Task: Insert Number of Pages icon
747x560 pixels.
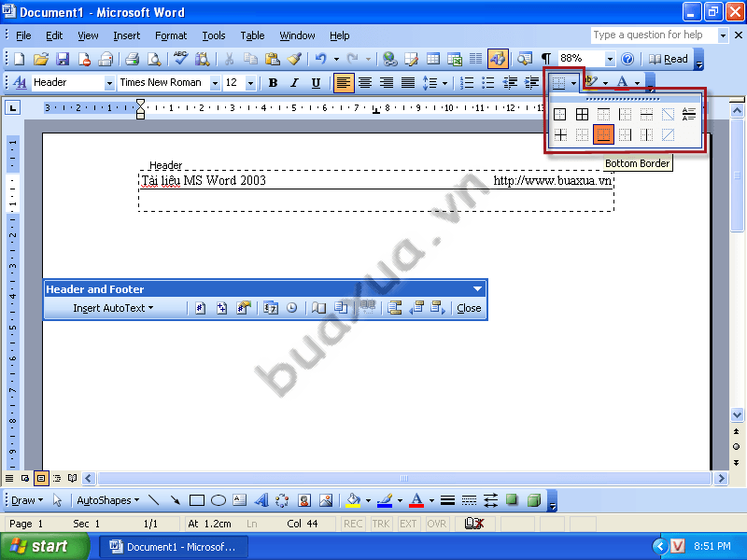Action: pos(221,308)
